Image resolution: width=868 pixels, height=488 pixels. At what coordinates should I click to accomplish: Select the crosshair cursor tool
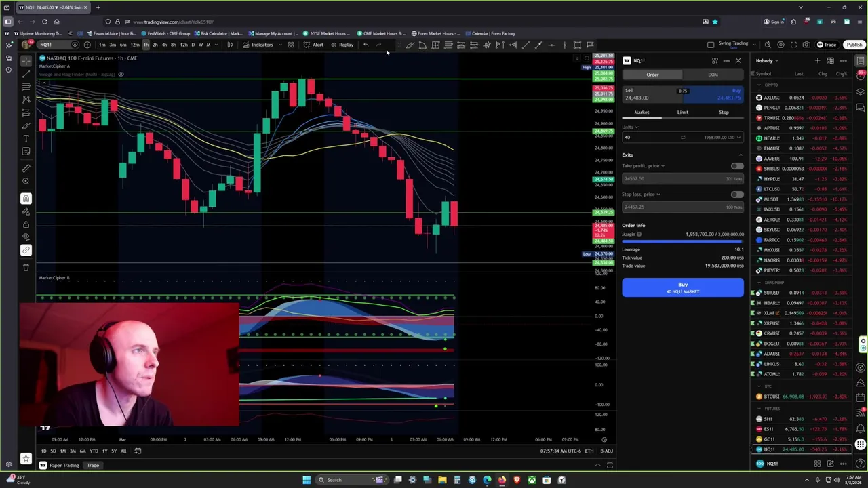tap(26, 61)
